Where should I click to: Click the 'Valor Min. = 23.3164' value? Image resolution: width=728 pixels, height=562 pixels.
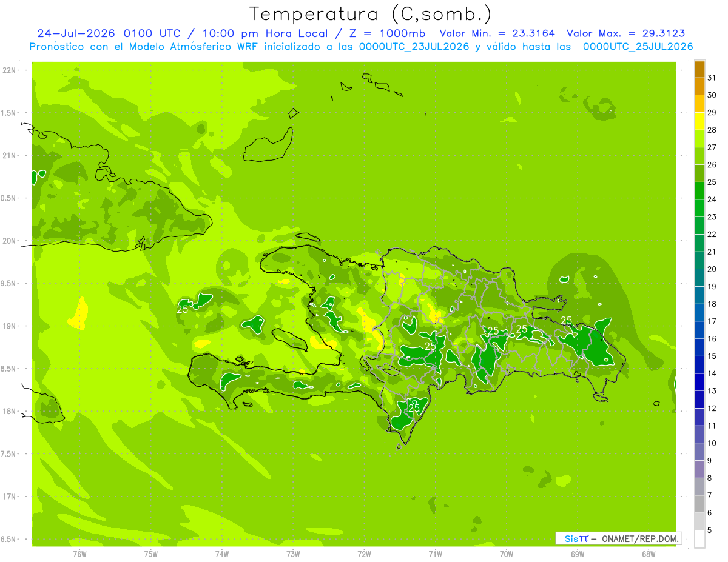click(497, 33)
